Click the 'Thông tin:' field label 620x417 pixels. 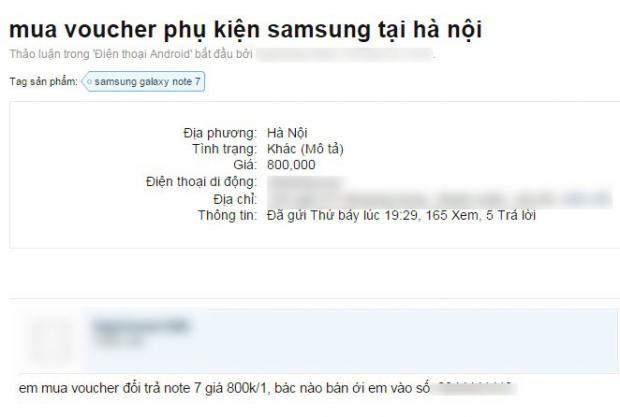coord(227,215)
